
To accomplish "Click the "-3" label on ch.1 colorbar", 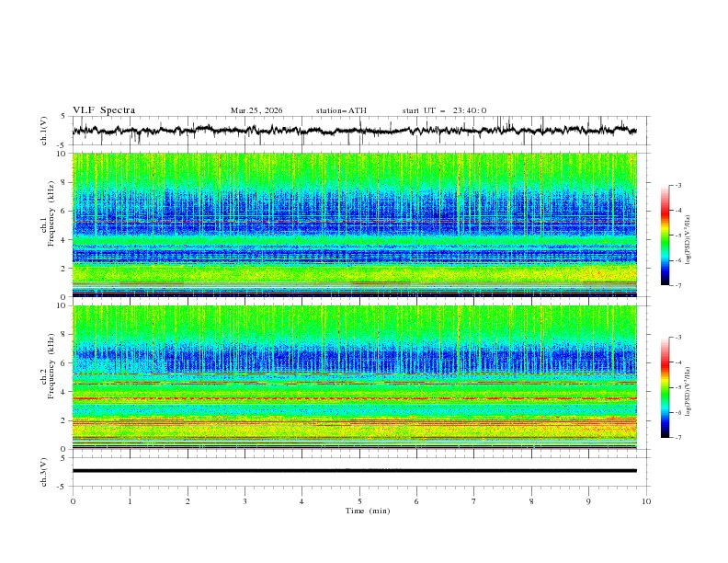I will coord(678,185).
